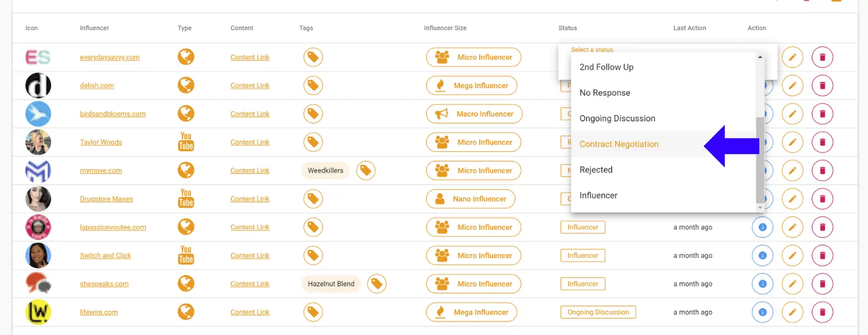
Task: Open the everydaysavvy.com influencer link
Action: click(110, 57)
